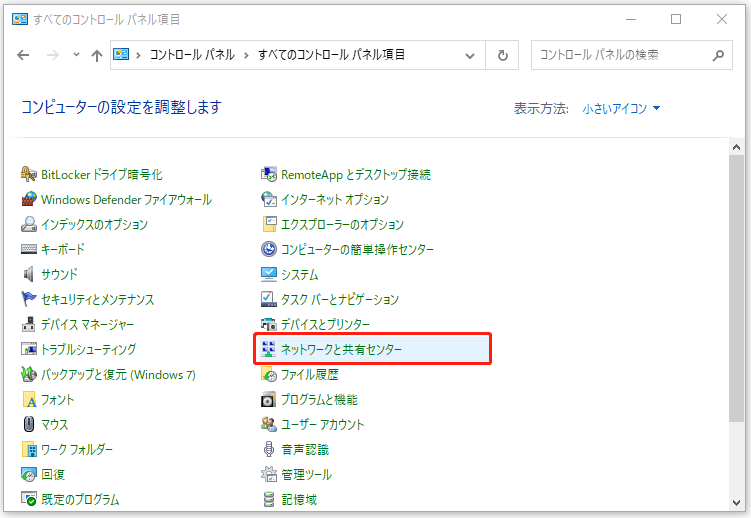Open デバイス マネージャー link
The image size is (751, 518).
pyautogui.click(x=87, y=325)
